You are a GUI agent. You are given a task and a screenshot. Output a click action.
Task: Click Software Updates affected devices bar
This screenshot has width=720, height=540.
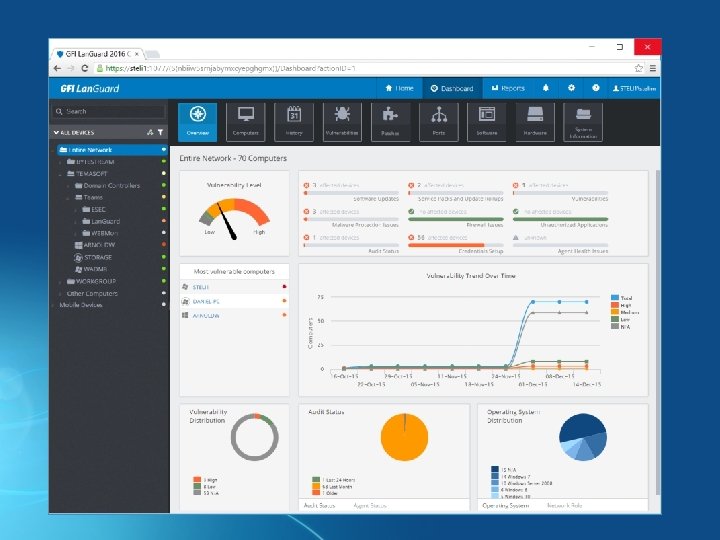click(x=351, y=193)
